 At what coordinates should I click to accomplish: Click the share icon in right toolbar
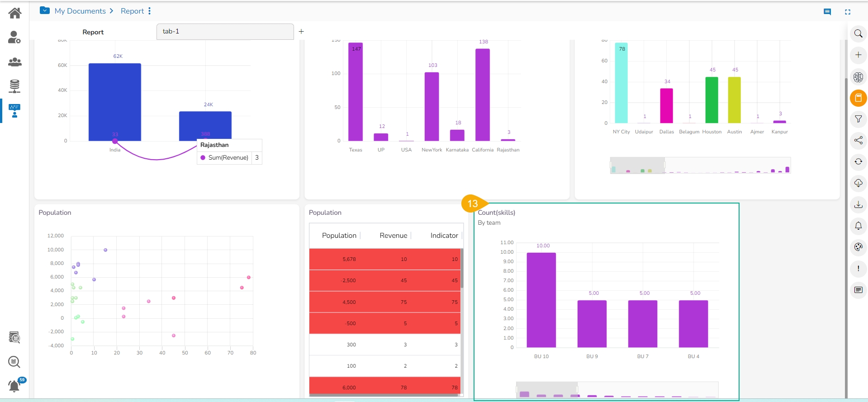pos(858,140)
